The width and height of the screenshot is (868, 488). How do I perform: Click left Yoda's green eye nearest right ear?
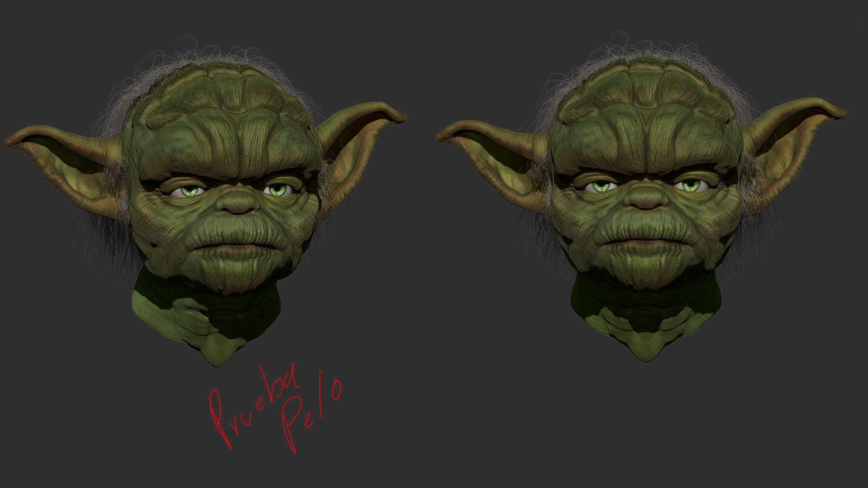point(277,190)
